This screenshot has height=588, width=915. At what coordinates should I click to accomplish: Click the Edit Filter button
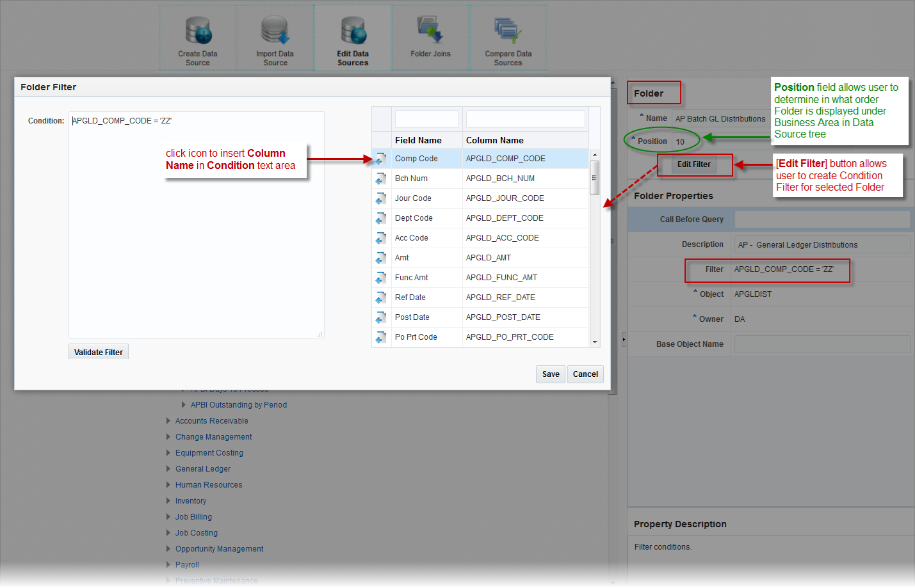pyautogui.click(x=694, y=164)
